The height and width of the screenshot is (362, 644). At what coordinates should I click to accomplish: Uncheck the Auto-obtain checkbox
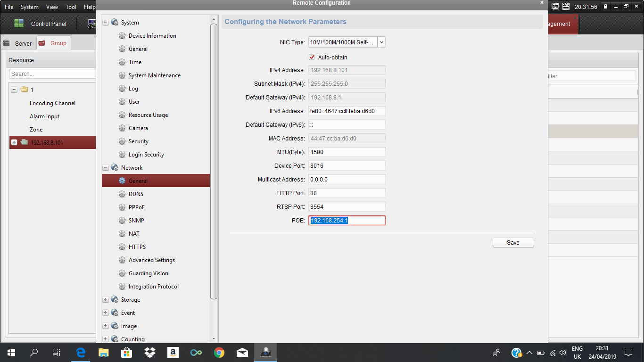pyautogui.click(x=312, y=58)
